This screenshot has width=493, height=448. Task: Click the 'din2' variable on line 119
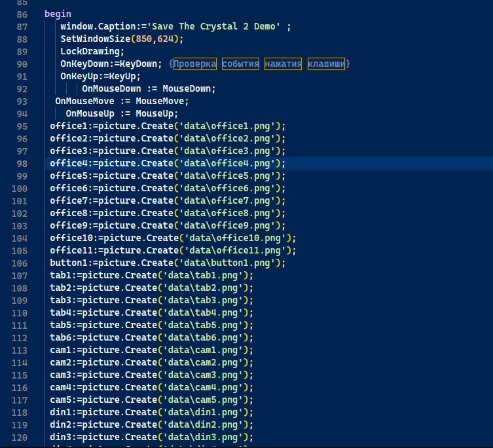tap(60, 424)
